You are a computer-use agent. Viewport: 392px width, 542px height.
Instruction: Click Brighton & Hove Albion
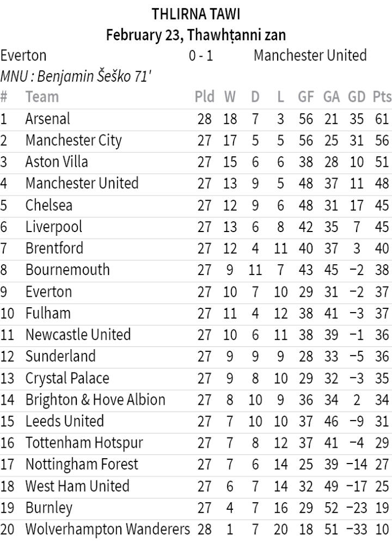(x=95, y=400)
